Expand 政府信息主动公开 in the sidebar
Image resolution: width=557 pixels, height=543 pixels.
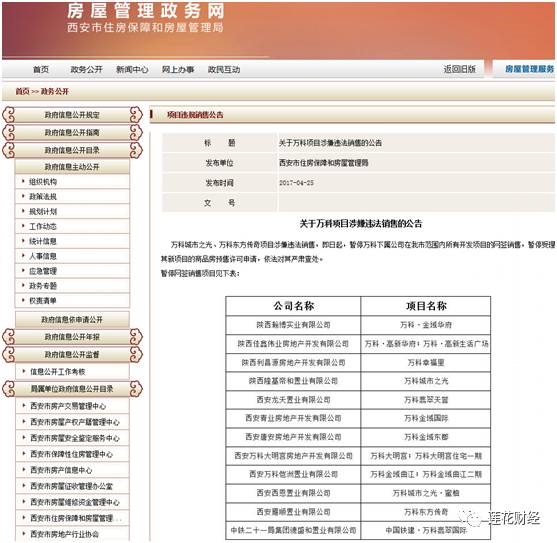[x=72, y=167]
